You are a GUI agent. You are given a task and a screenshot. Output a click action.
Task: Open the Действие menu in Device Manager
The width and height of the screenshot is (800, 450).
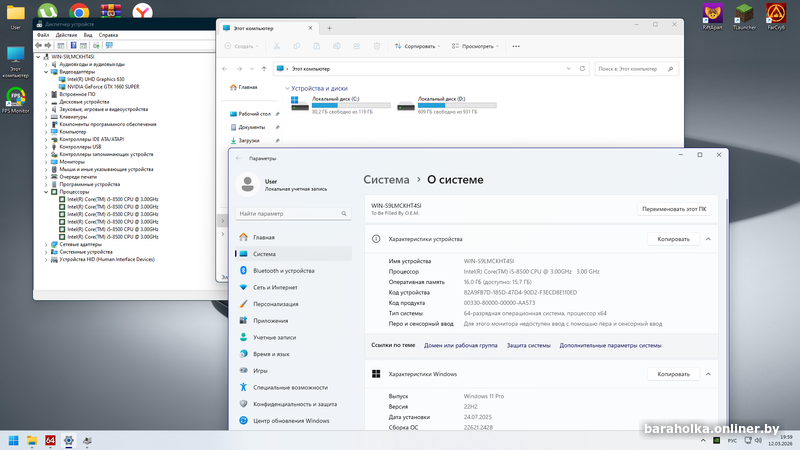(66, 35)
